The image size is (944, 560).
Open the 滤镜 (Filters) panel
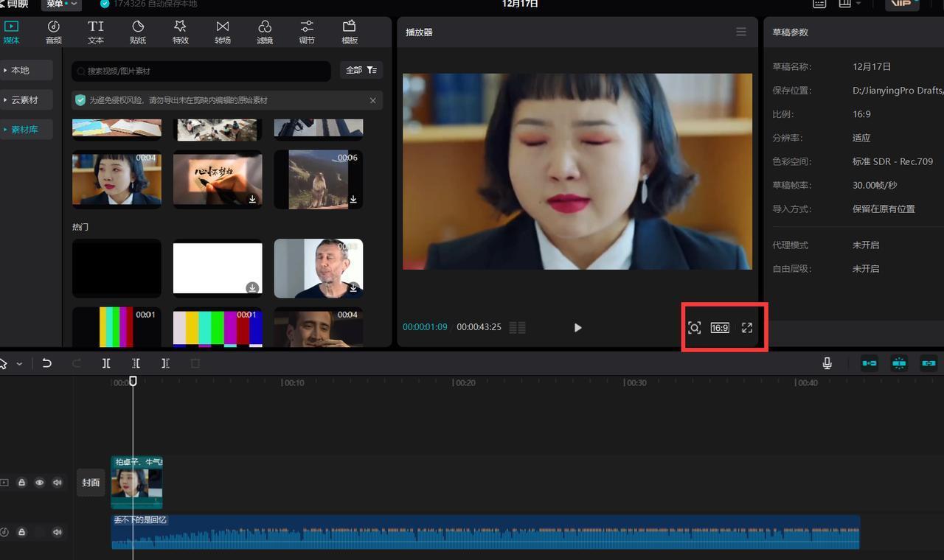265,32
